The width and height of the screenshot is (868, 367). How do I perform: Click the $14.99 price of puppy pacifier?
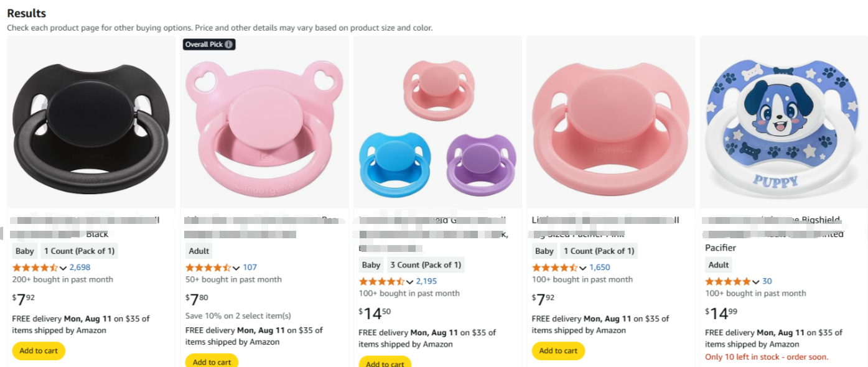(721, 312)
